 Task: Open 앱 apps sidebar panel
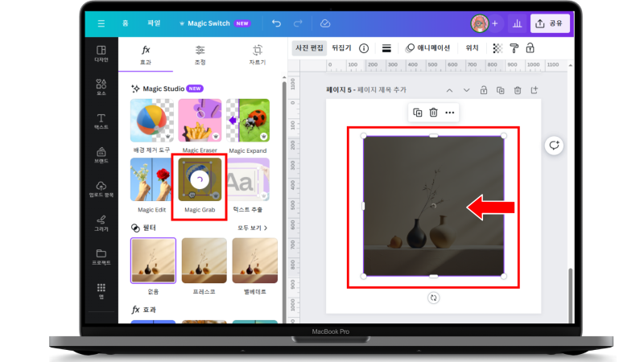pos(101,290)
